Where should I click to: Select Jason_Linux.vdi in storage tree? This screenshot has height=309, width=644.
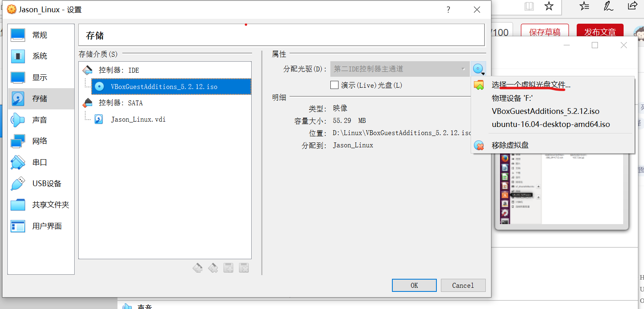138,119
